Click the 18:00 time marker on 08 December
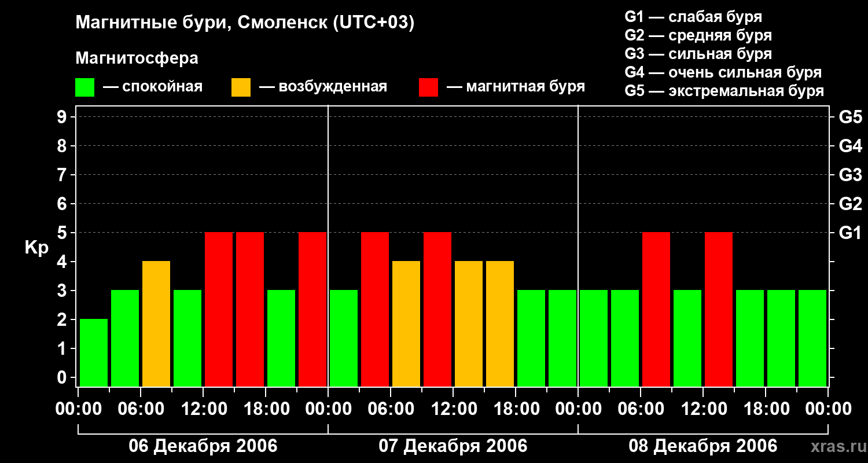 (x=766, y=409)
